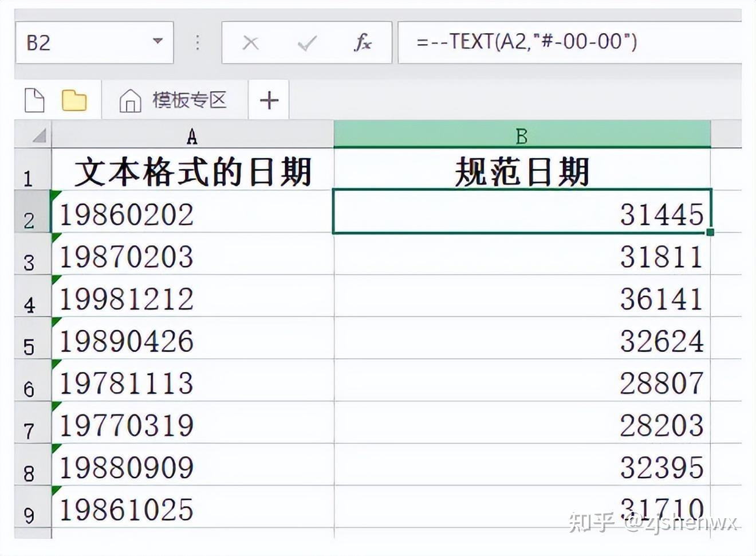Select cell containing 19880909
Screen dimensions: 756x556
click(x=192, y=465)
